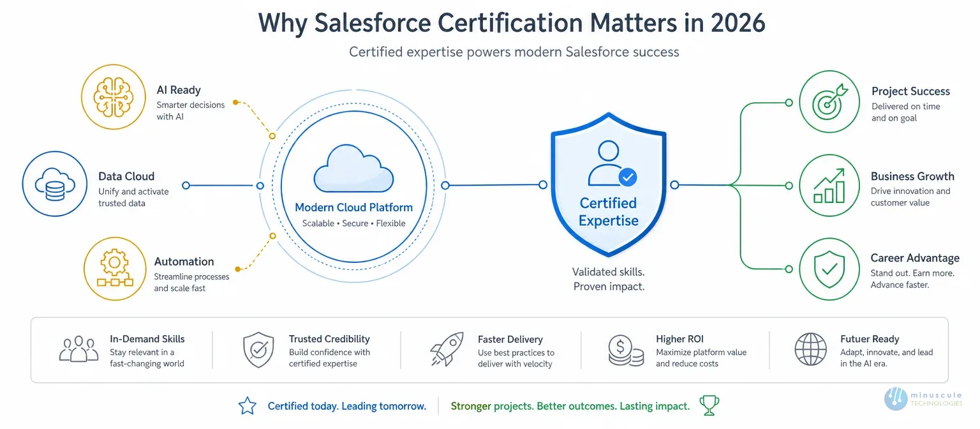Click the In-Demand Skills heading
Screen dimensions: 980x429
[x=147, y=339]
